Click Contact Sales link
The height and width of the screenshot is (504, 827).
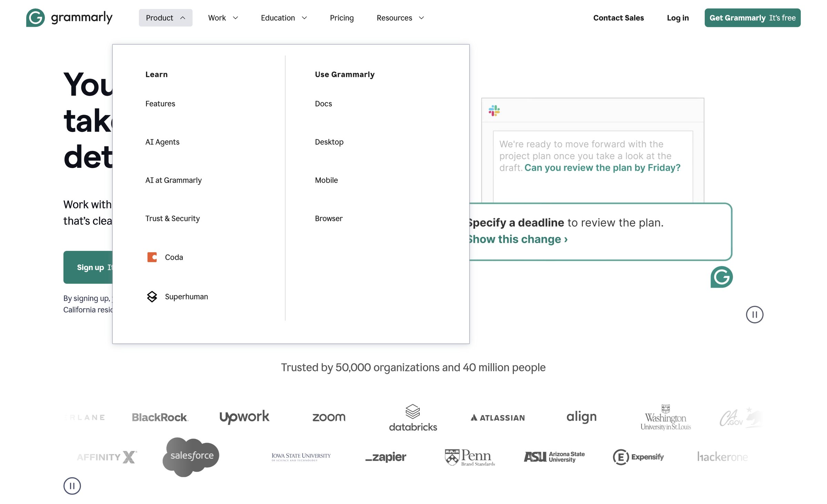618,18
